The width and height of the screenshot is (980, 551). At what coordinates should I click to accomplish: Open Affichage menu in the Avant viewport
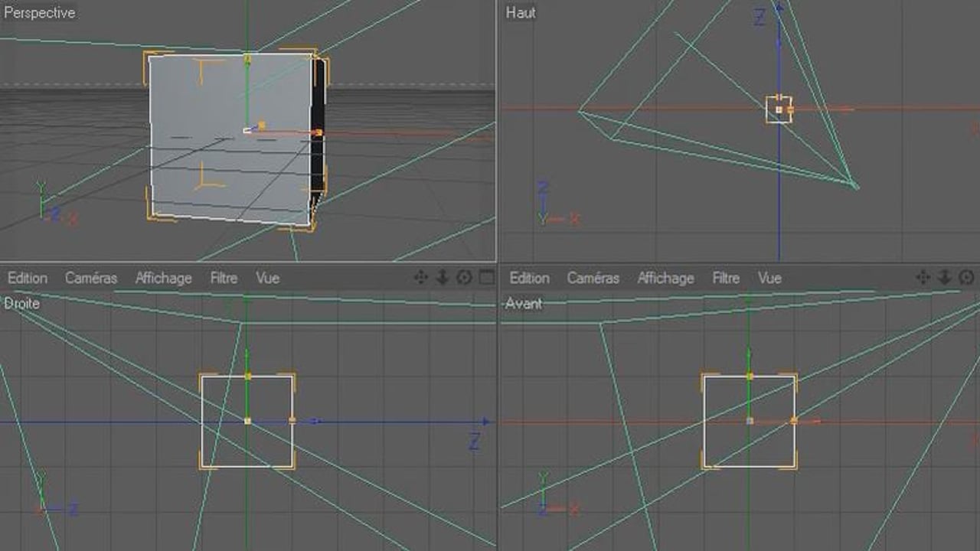tap(666, 278)
